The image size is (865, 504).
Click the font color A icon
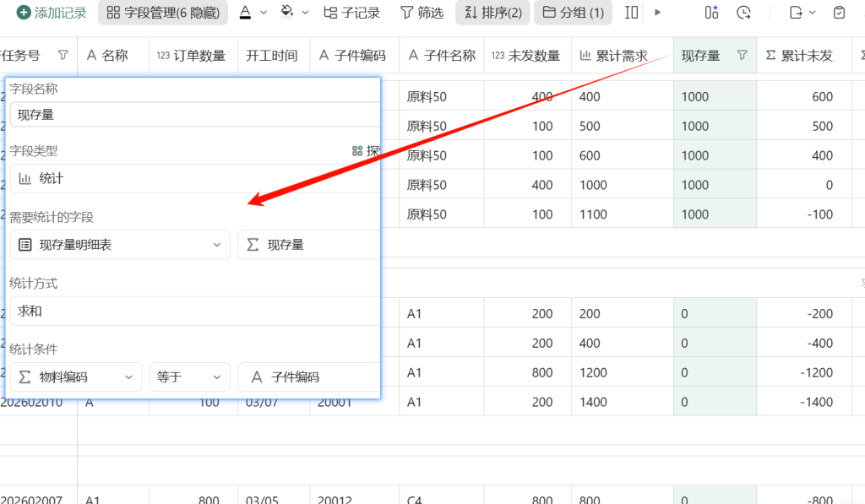(246, 12)
